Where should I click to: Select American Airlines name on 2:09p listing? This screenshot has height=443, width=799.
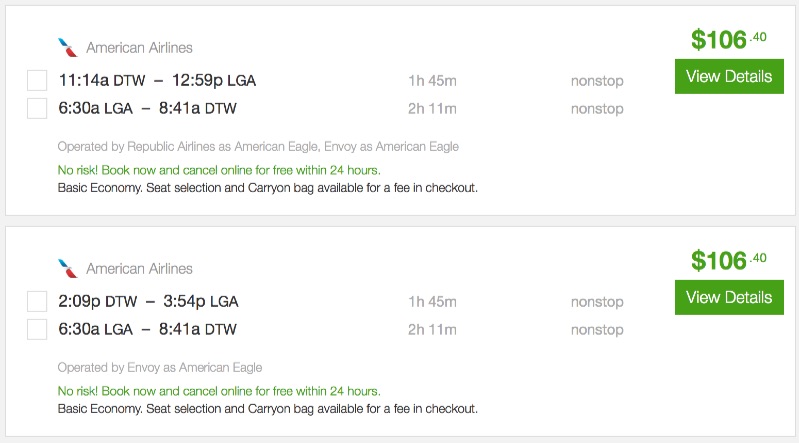pos(139,269)
